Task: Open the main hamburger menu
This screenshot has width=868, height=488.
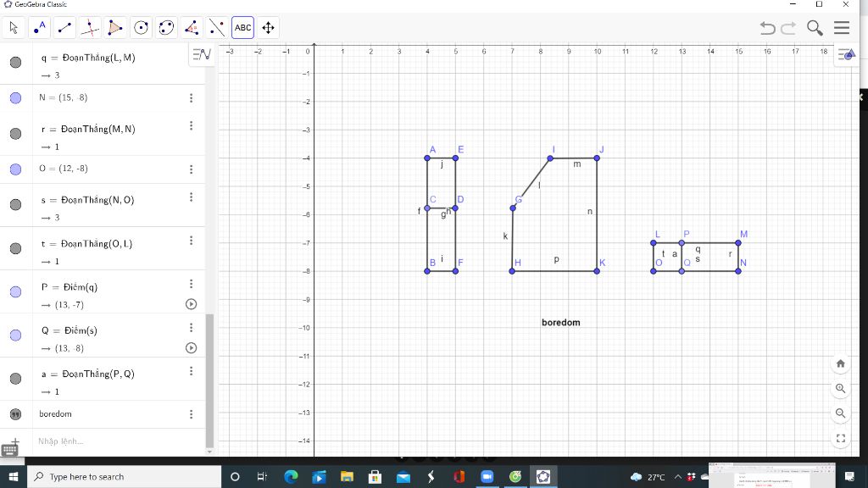Action: tap(842, 28)
